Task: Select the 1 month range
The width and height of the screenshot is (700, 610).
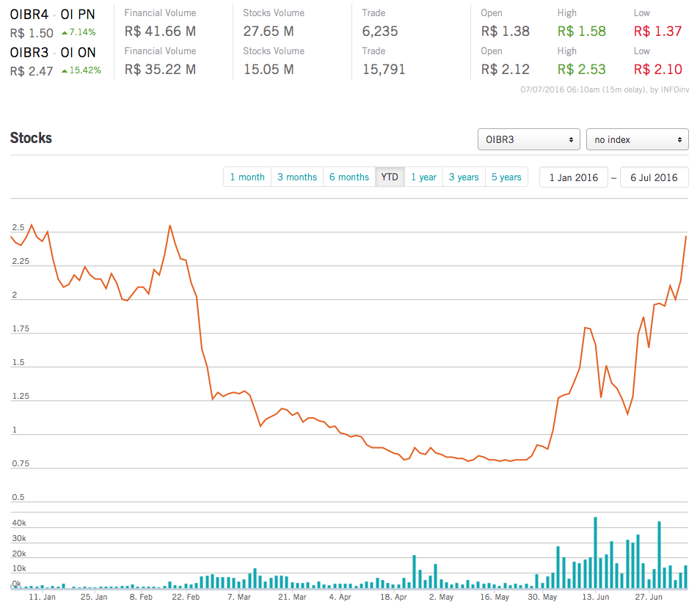Action: click(x=247, y=177)
